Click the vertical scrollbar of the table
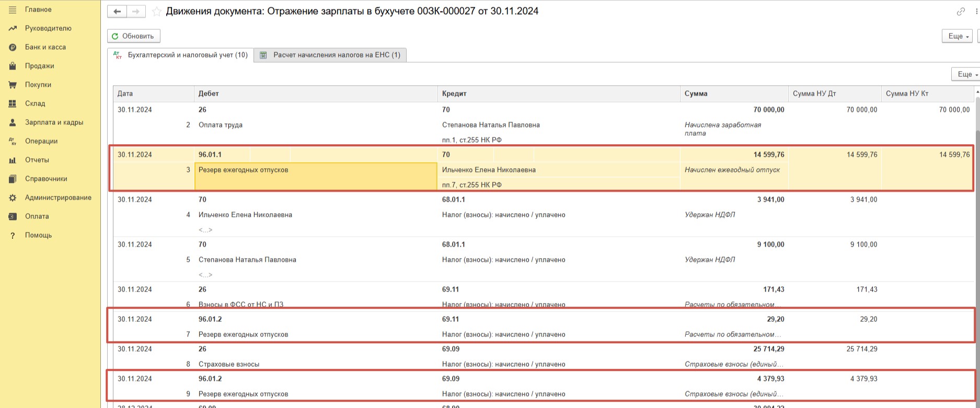 [x=976, y=235]
